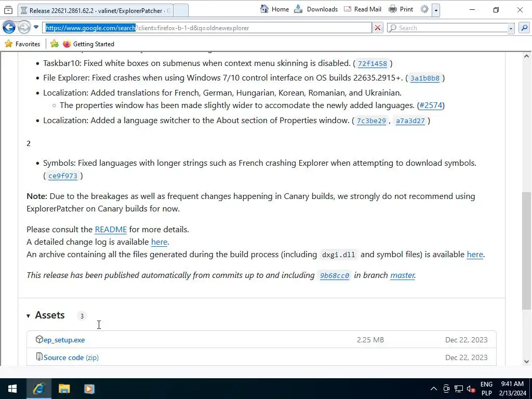Screen dimensions: 532x399
Task: Open the build archive 'here' link
Action: [x=475, y=255]
